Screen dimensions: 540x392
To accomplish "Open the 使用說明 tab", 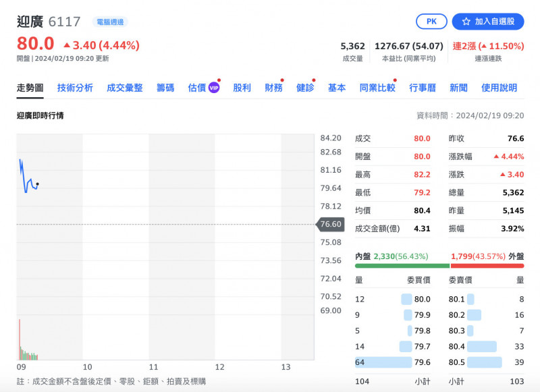I will click(500, 88).
